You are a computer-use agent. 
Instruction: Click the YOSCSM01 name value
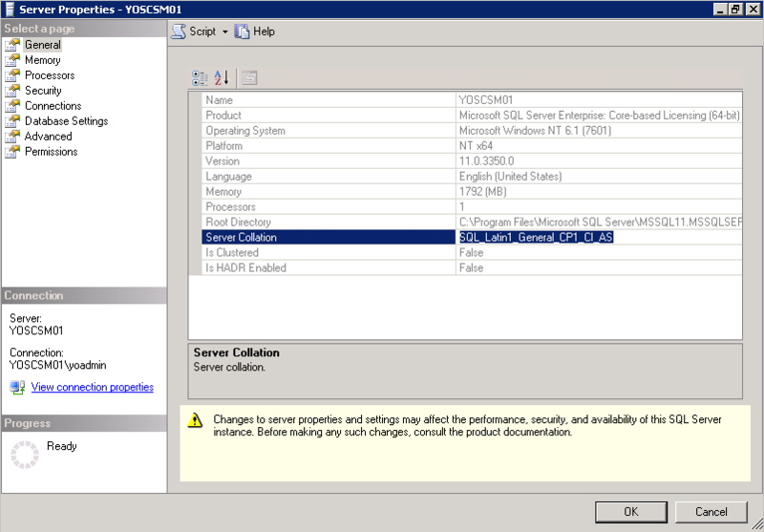pos(486,100)
